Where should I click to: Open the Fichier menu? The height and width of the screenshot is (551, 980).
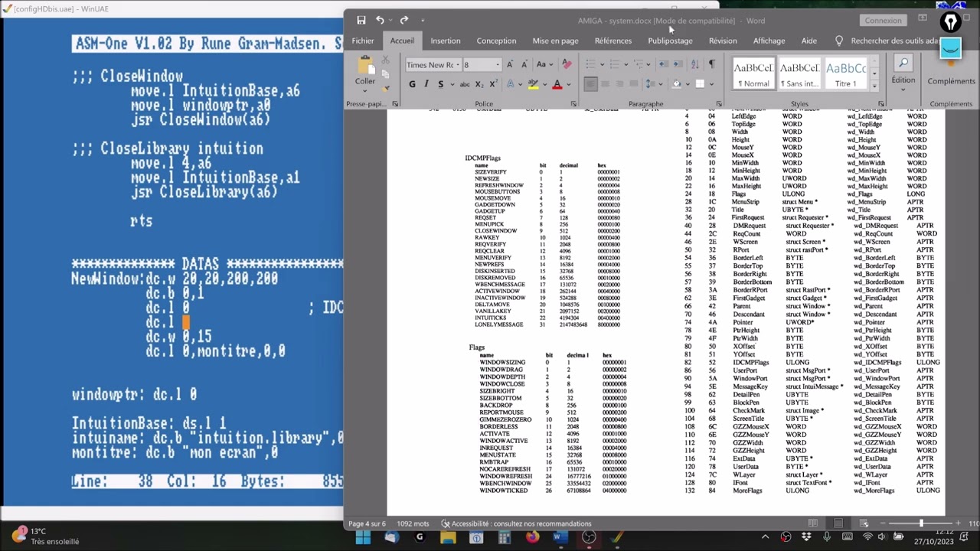[x=363, y=41]
